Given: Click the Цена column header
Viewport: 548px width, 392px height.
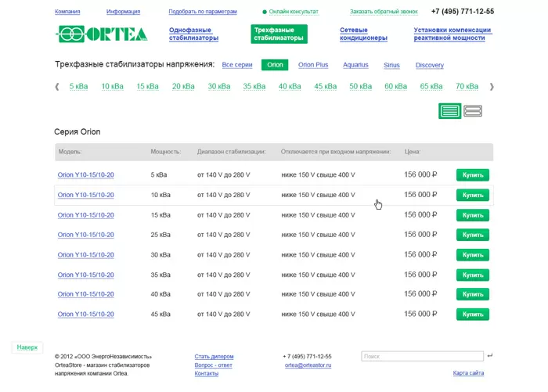Looking at the screenshot, I should tap(413, 152).
